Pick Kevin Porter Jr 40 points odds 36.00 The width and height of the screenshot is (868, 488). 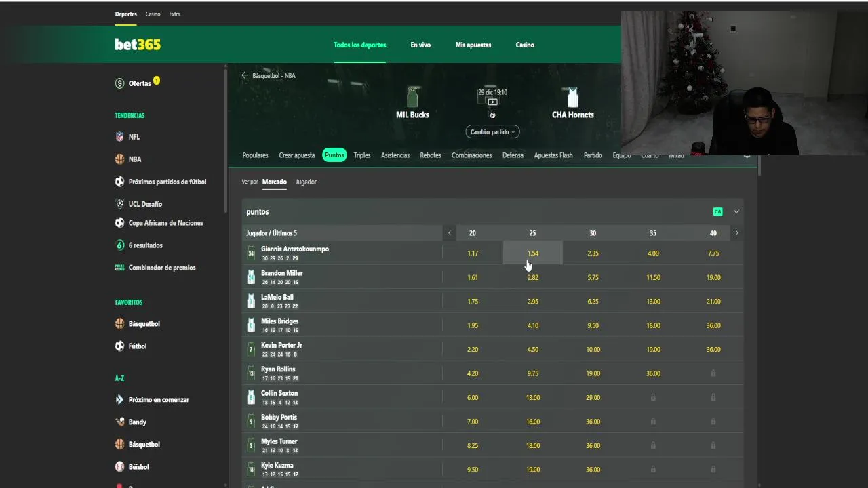(x=713, y=350)
